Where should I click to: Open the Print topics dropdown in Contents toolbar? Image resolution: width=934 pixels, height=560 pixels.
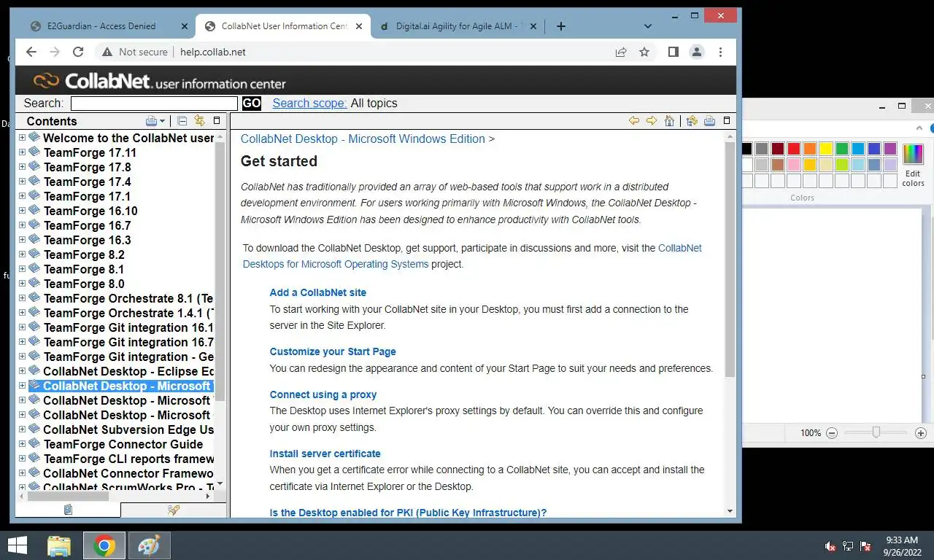point(155,121)
